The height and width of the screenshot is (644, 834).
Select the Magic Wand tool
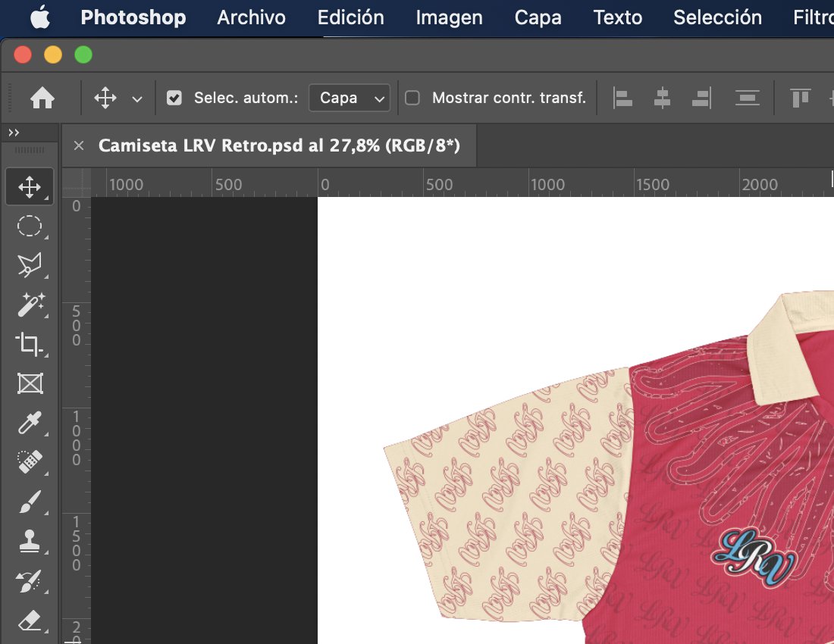click(31, 305)
